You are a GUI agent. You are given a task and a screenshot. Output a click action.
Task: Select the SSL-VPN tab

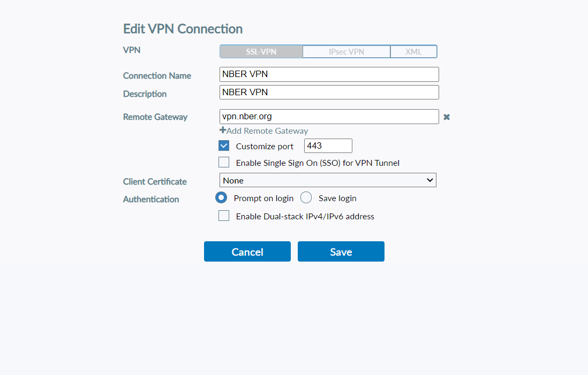[261, 52]
